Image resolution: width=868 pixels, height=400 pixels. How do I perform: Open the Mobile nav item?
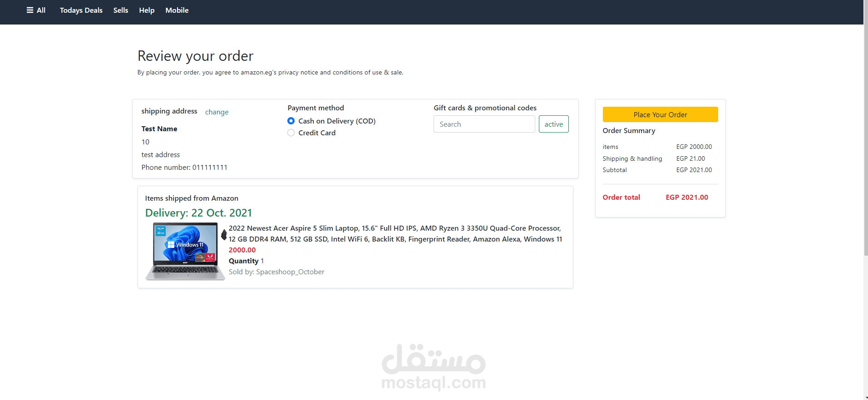click(177, 10)
